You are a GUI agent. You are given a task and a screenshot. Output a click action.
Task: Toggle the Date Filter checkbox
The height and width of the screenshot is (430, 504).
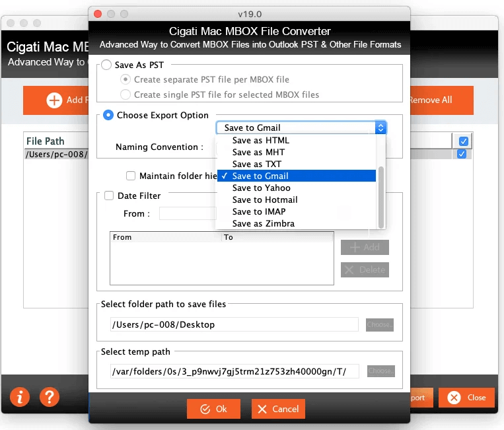point(109,196)
